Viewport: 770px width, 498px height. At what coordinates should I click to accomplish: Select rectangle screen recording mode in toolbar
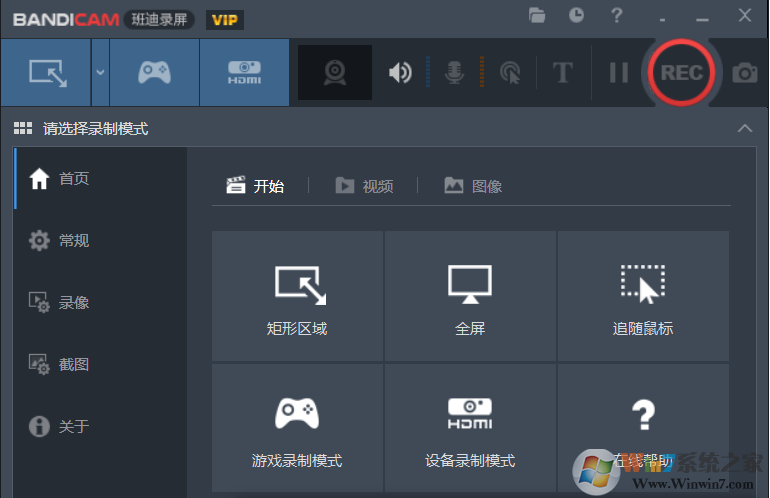pos(46,73)
